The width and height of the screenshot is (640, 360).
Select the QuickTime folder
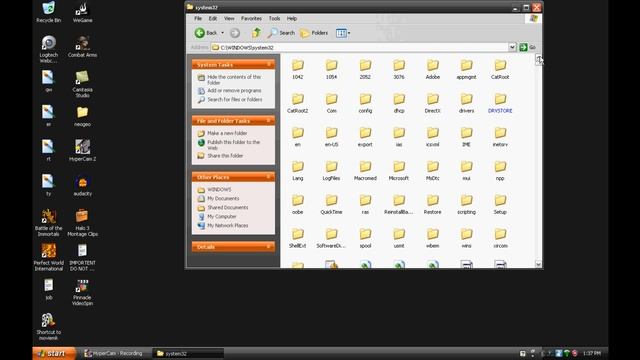coord(331,205)
